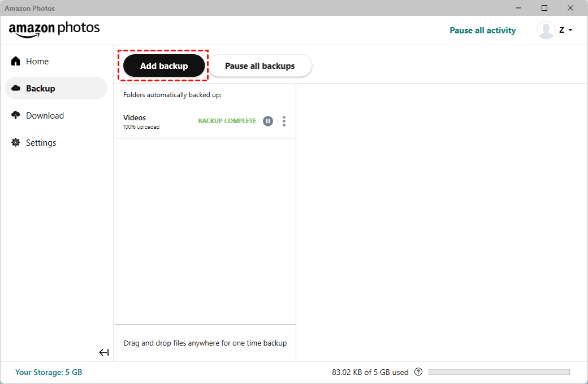Click the 83.02 KB of 5 GB used text
Screen dimensions: 588x384
(370, 372)
